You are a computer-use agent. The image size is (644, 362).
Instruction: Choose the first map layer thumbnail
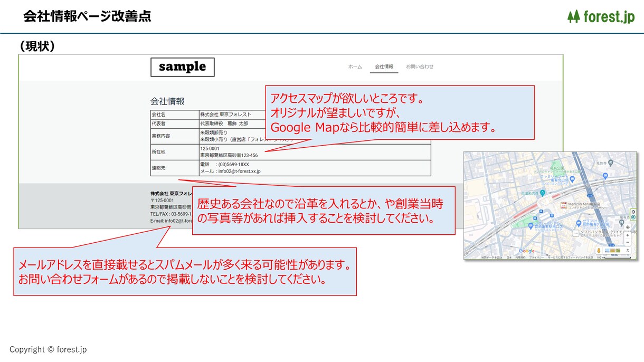click(607, 251)
